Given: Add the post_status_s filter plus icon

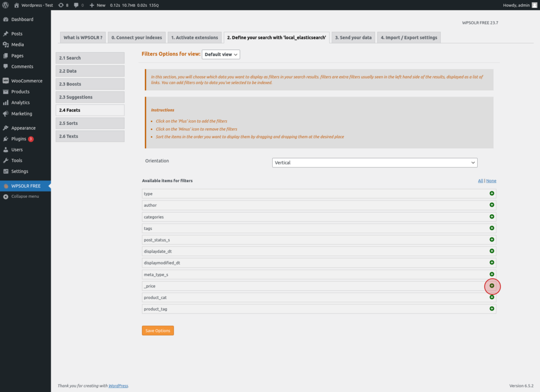Looking at the screenshot, I should click(x=492, y=240).
